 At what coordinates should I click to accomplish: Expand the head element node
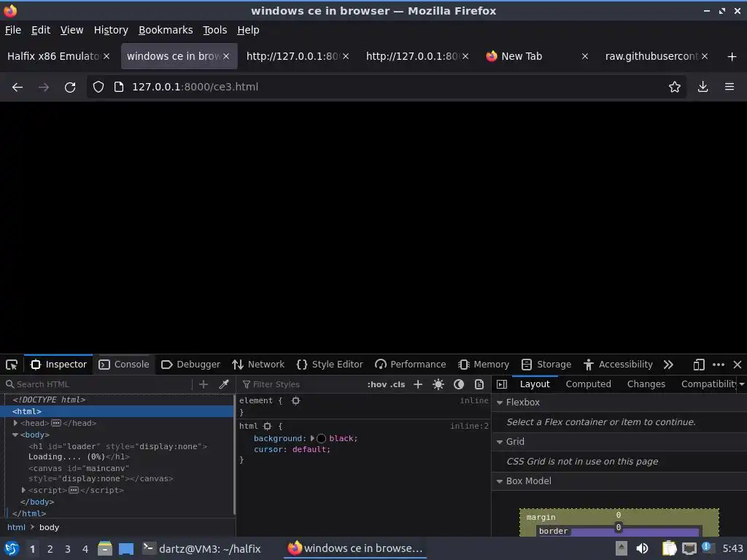16,423
